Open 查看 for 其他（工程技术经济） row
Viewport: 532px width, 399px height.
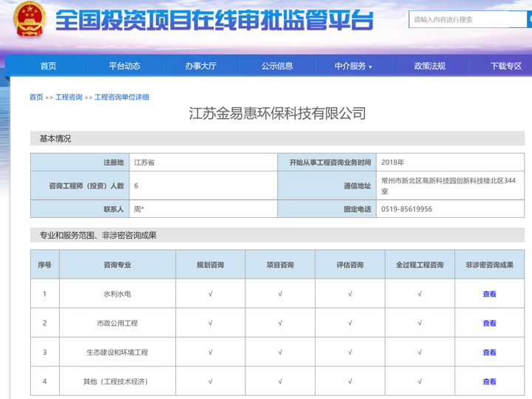489,382
